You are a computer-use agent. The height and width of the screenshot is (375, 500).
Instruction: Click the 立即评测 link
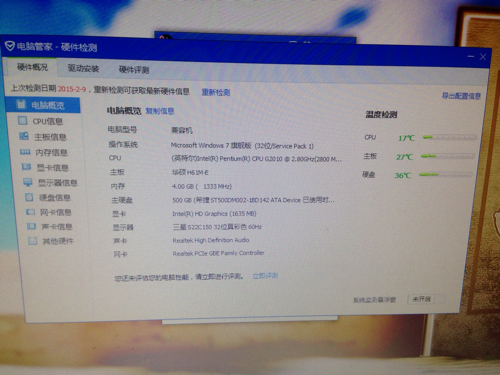(x=265, y=276)
